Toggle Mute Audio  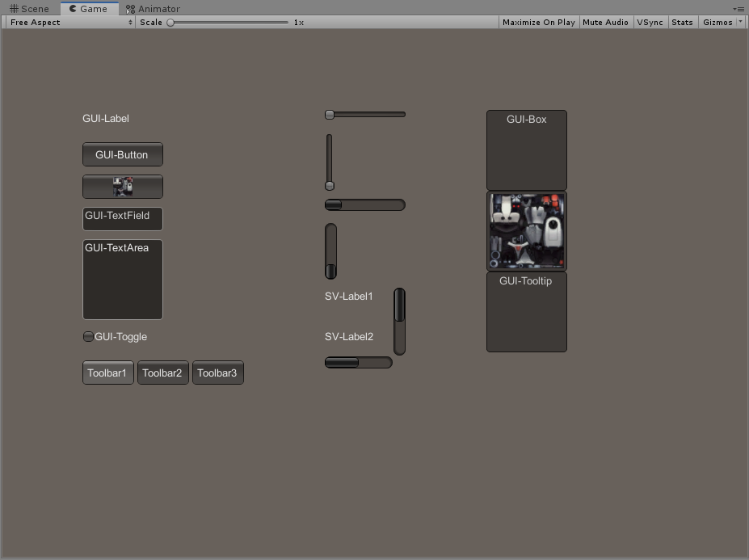click(x=605, y=22)
